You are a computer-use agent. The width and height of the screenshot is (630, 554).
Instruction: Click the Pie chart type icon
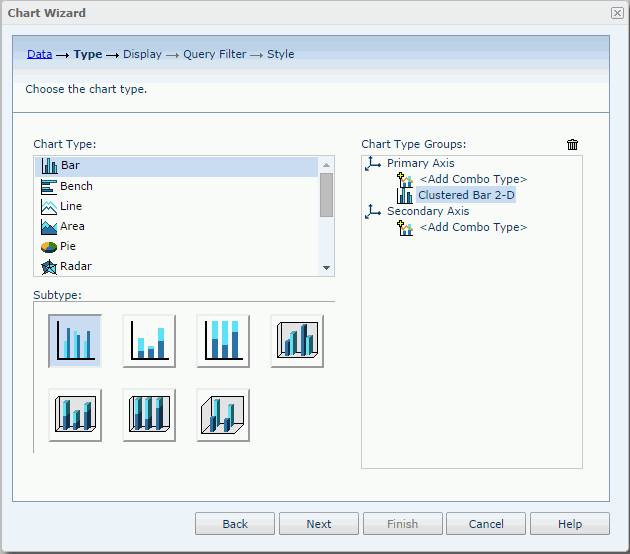49,247
